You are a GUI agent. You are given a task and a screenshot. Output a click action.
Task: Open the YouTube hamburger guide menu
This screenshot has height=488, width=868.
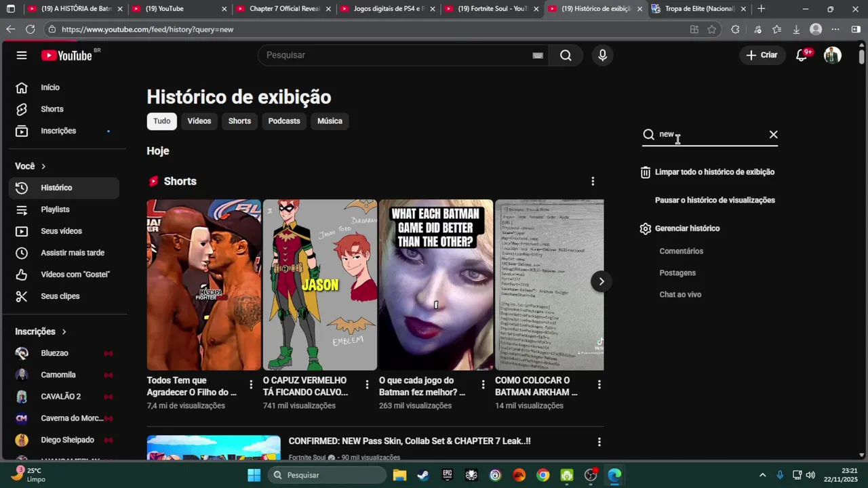tap(22, 56)
